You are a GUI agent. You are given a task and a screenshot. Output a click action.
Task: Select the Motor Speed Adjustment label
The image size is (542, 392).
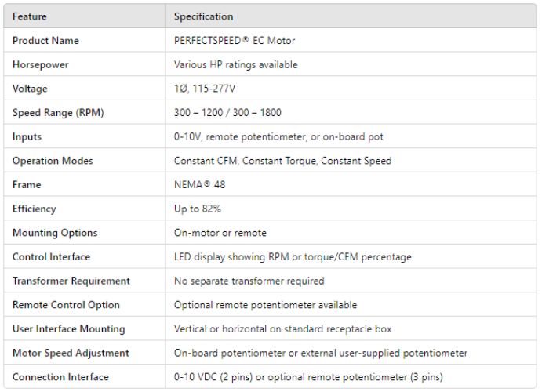pyautogui.click(x=71, y=353)
